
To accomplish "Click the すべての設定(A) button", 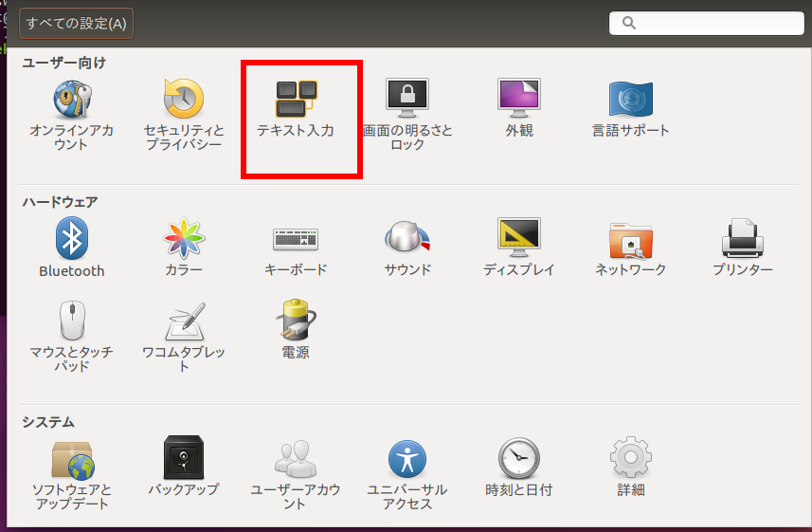I will 76,24.
